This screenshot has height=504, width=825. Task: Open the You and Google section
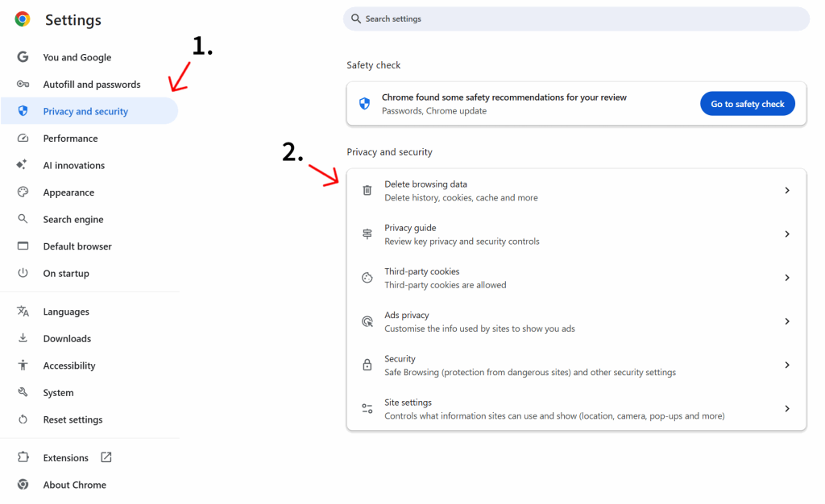point(77,57)
